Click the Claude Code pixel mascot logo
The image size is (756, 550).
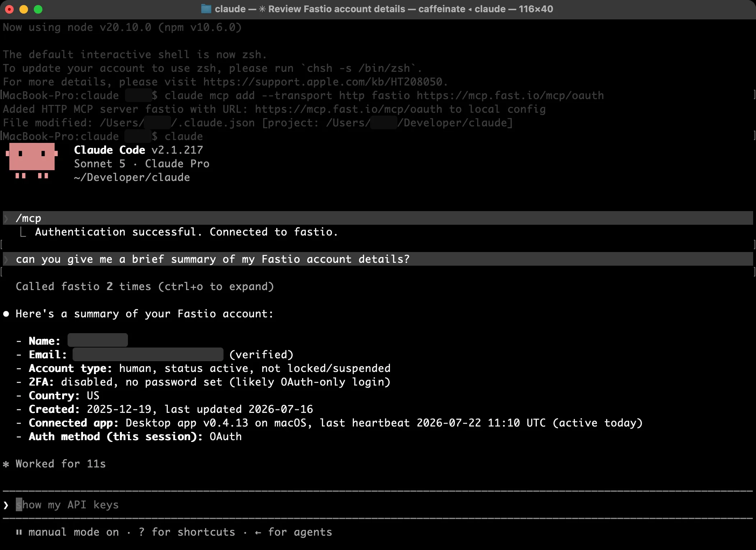point(32,160)
